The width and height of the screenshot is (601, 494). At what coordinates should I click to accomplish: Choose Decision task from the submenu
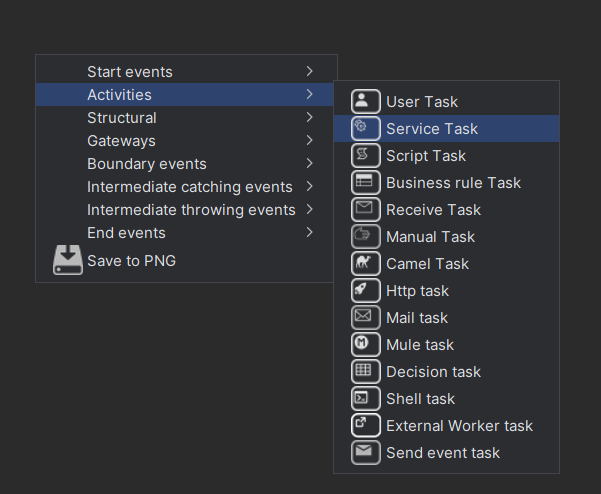tap(433, 372)
